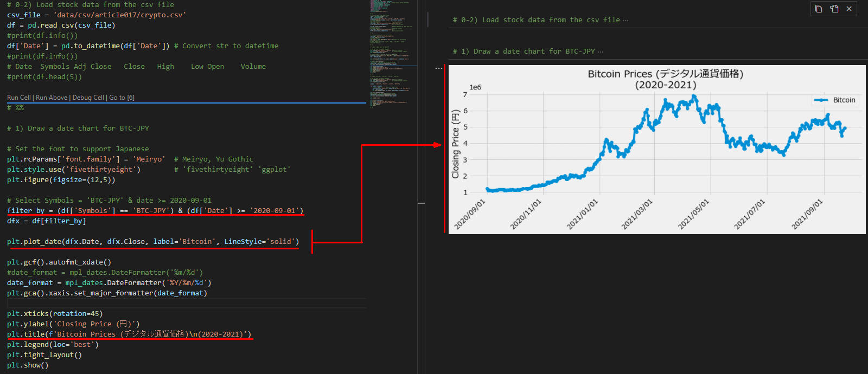Place cursor on the 'plt.title(f'Bitcoin Prices' line
The image size is (868, 374).
tap(129, 334)
